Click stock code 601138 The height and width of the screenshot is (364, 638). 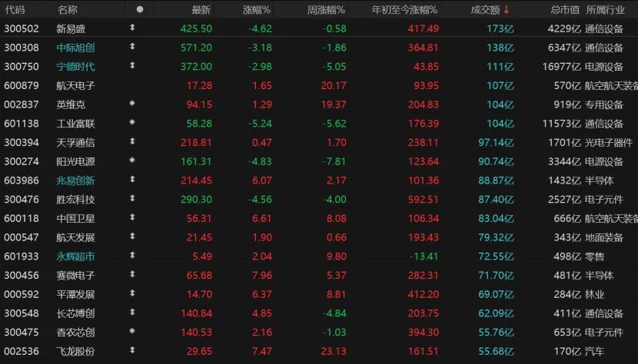tap(22, 124)
